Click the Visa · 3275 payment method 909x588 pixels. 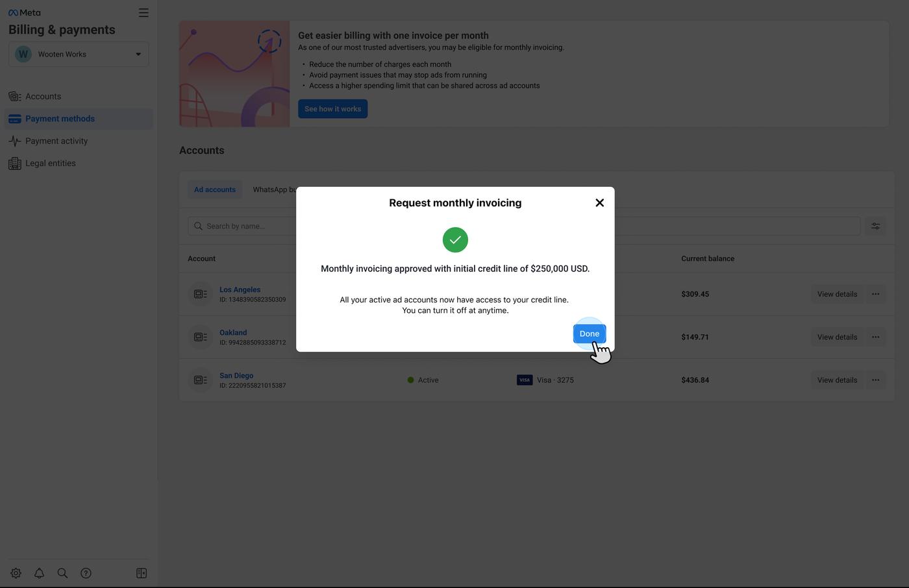(545, 380)
